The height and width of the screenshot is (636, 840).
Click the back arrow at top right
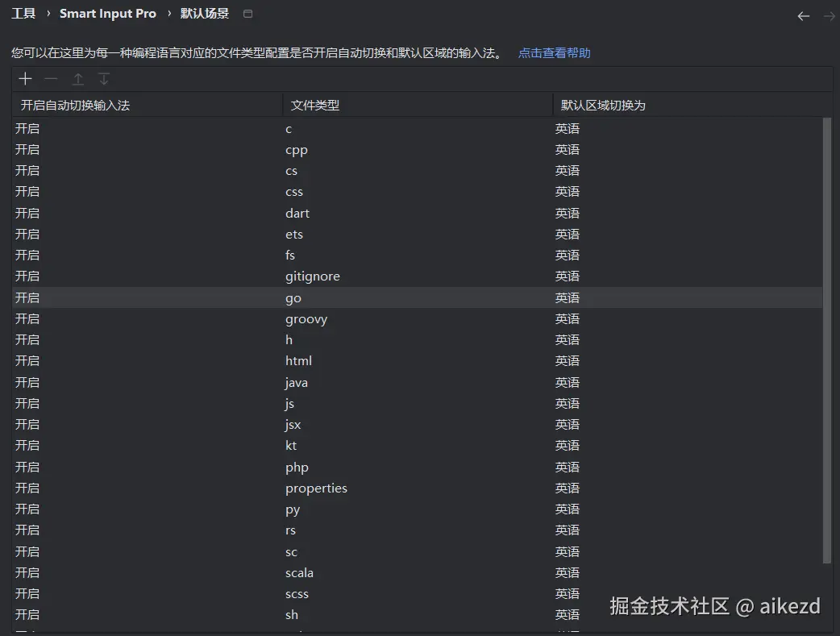tap(803, 15)
